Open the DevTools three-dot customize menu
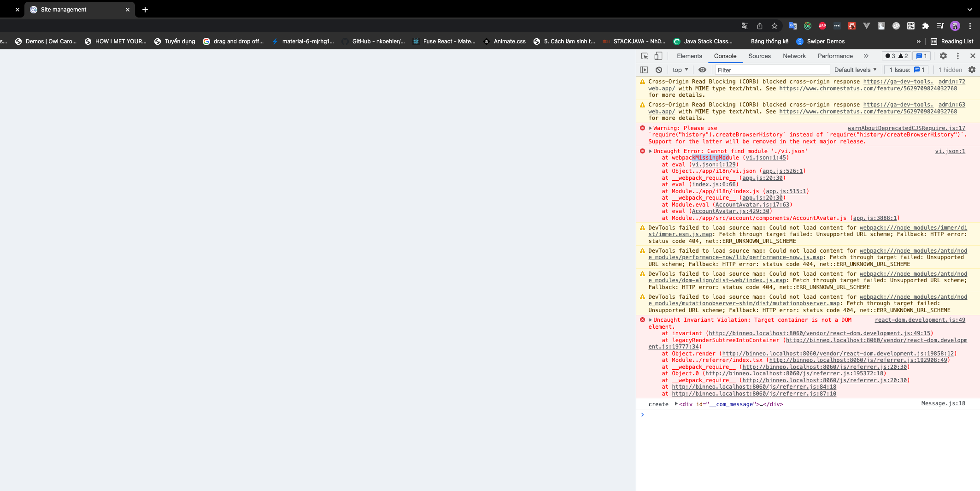This screenshot has width=980, height=491. (x=958, y=56)
